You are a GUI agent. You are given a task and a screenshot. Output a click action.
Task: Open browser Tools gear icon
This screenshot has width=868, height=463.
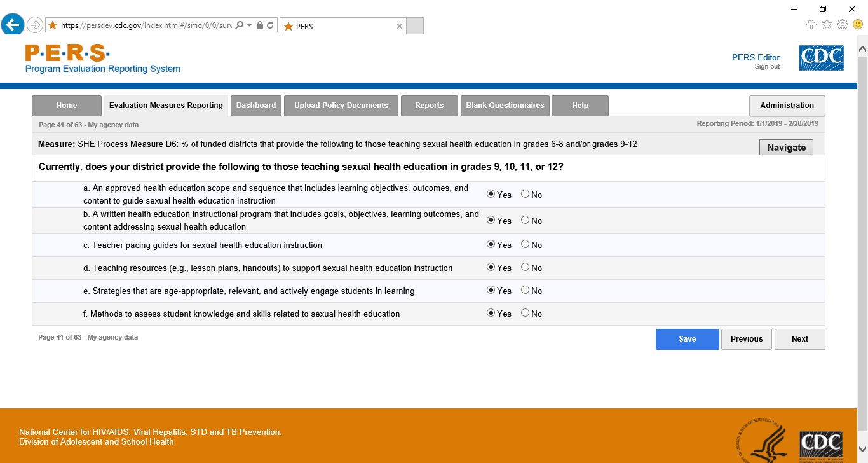pyautogui.click(x=843, y=25)
